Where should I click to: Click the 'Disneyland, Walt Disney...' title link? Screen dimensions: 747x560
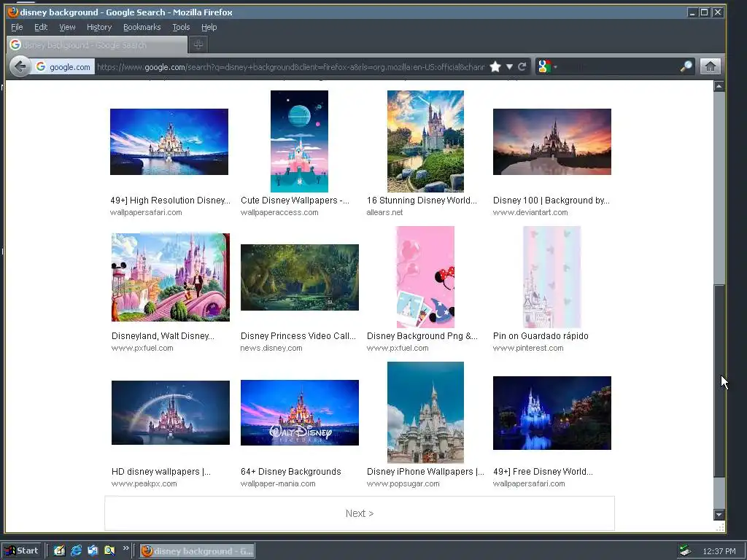point(163,336)
